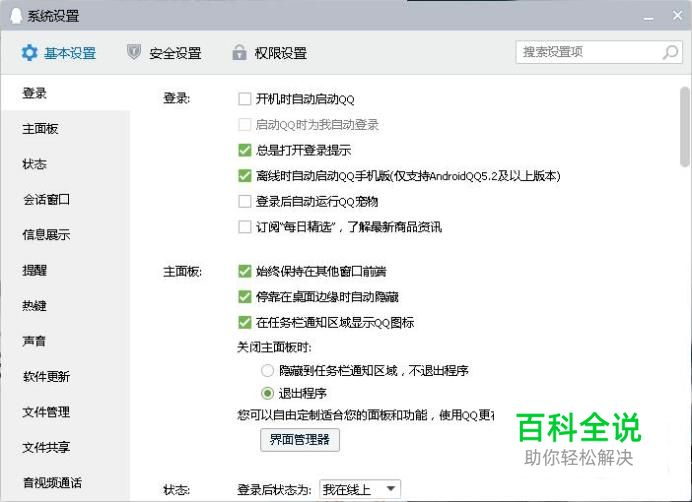Uncheck 在任务栏通知区域显示QQ图标
The width and height of the screenshot is (692, 502).
[x=244, y=322]
